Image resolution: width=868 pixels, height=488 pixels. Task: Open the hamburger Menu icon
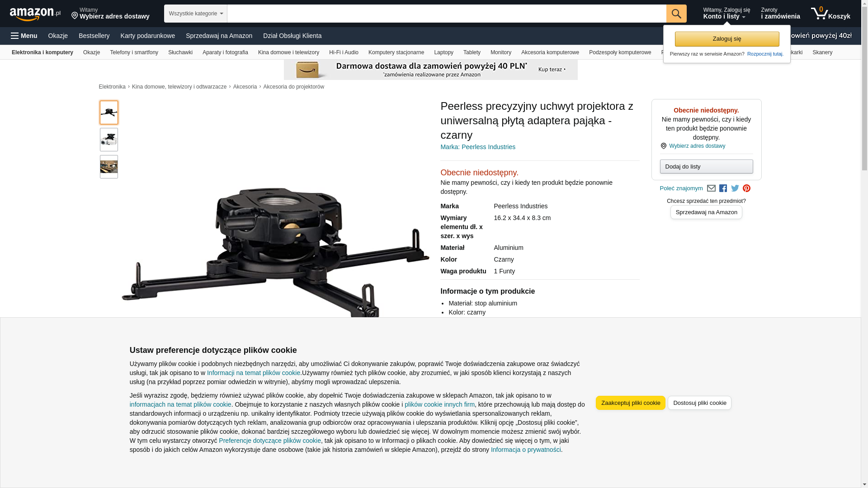coord(24,36)
